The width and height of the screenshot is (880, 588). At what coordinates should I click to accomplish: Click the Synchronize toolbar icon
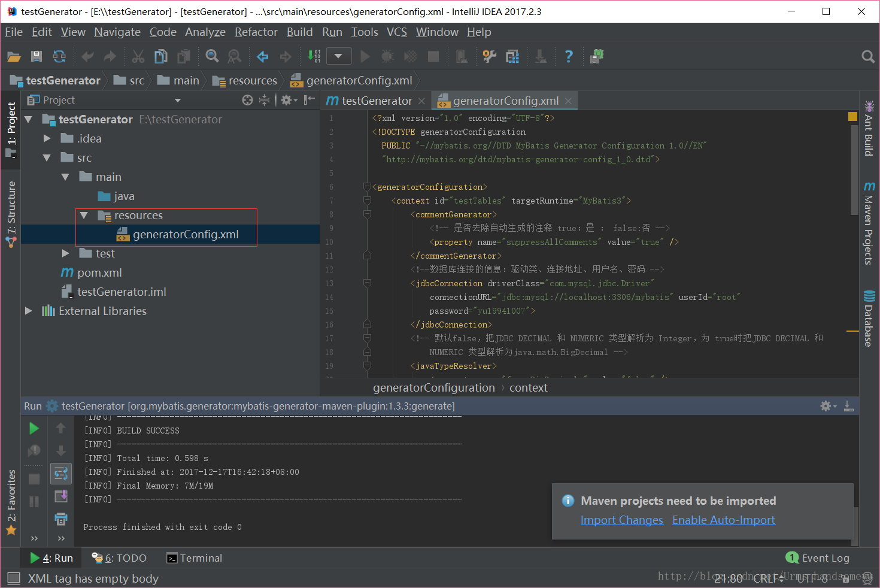pyautogui.click(x=59, y=56)
